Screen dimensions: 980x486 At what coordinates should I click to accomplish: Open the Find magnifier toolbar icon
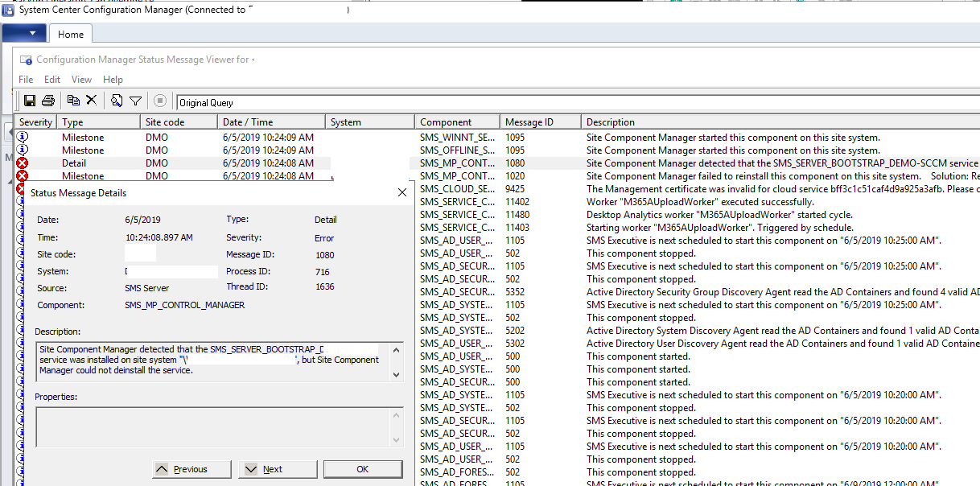click(117, 101)
